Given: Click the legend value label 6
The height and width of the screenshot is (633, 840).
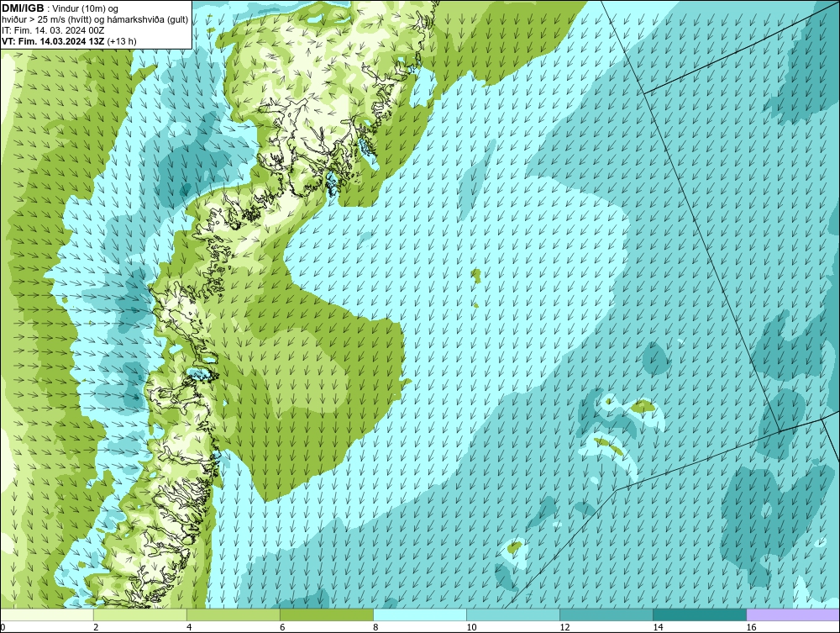Looking at the screenshot, I should pyautogui.click(x=282, y=627).
